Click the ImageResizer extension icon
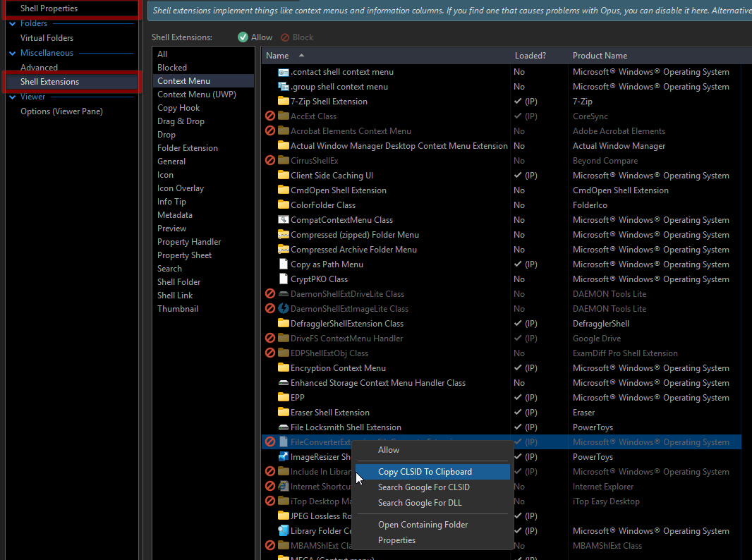This screenshot has width=752, height=560. coord(284,457)
